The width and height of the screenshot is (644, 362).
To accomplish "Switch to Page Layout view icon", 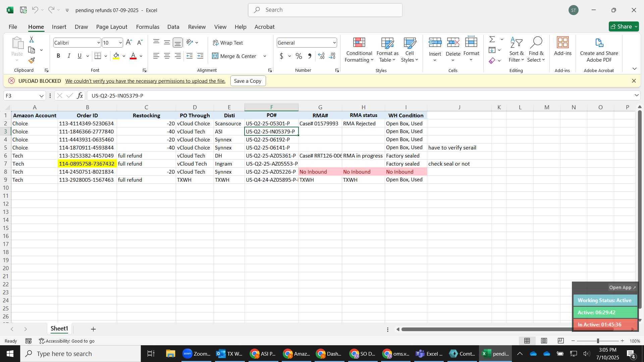I will pos(544,341).
